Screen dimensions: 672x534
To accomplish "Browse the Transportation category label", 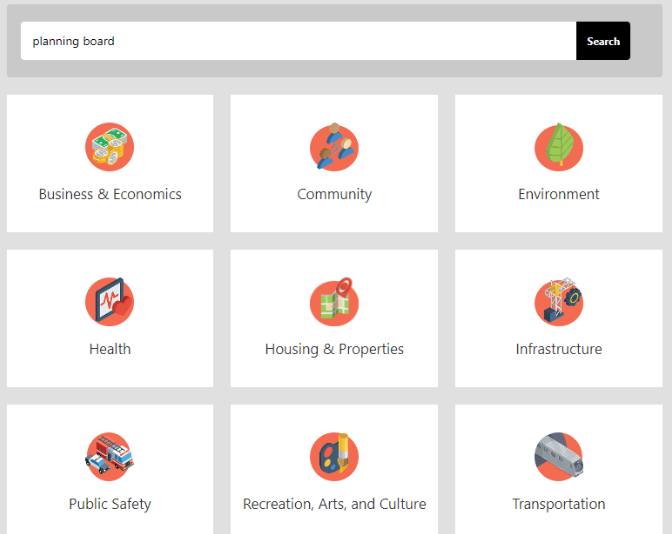I will 558,504.
